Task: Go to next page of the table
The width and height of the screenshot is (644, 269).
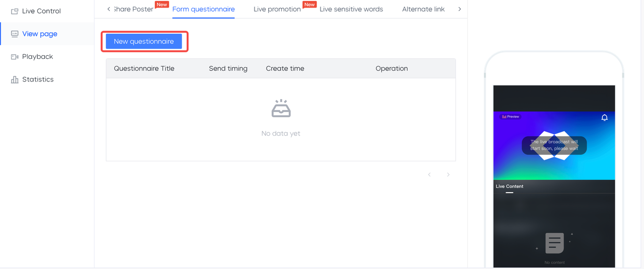Action: click(448, 174)
